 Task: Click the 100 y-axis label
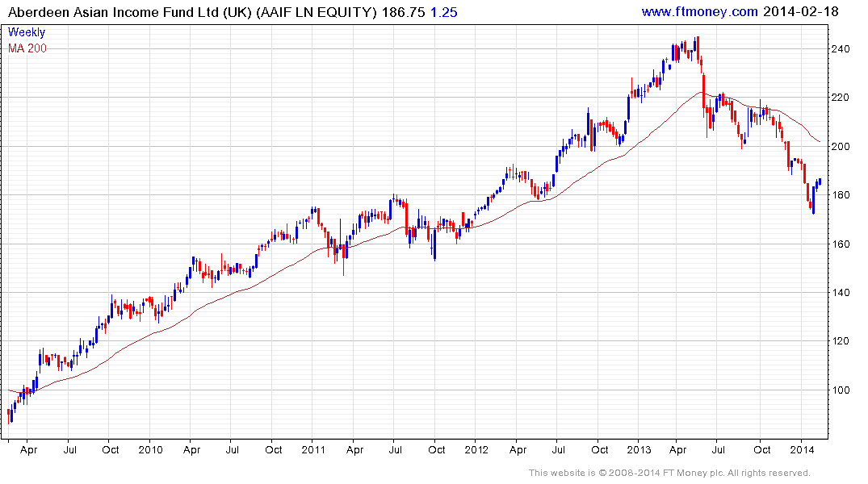point(841,390)
